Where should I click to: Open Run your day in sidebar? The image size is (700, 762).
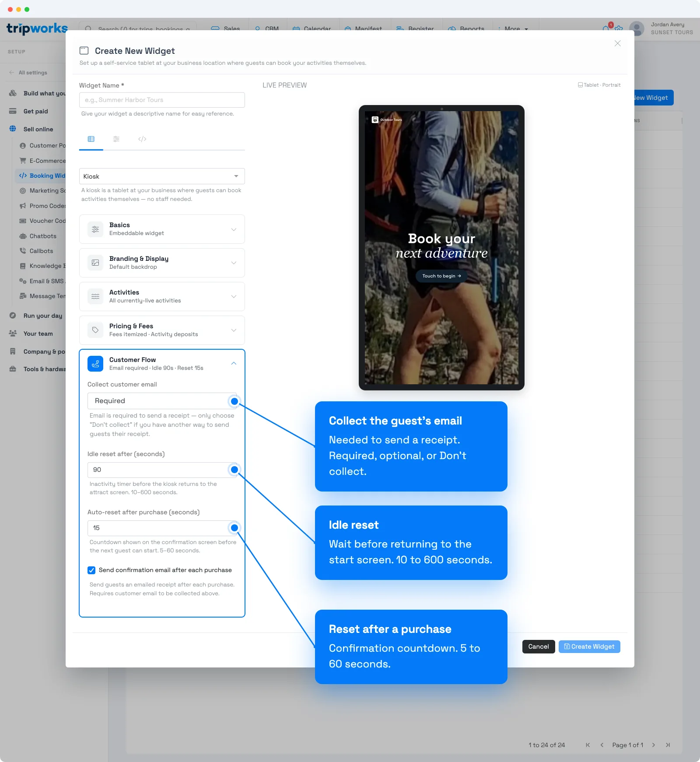pos(36,316)
